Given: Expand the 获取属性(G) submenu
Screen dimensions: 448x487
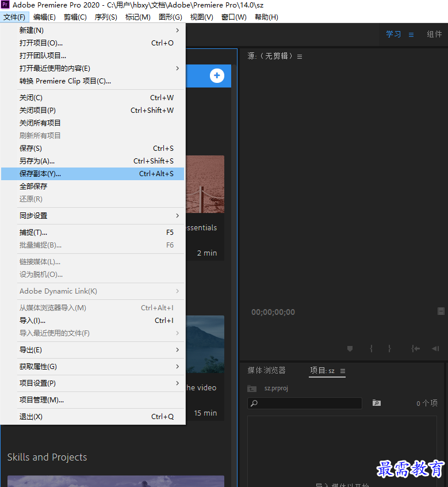Looking at the screenshot, I should 178,367.
